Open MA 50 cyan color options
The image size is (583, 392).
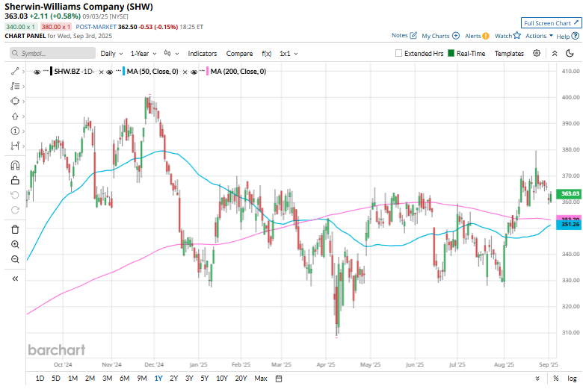click(x=124, y=72)
